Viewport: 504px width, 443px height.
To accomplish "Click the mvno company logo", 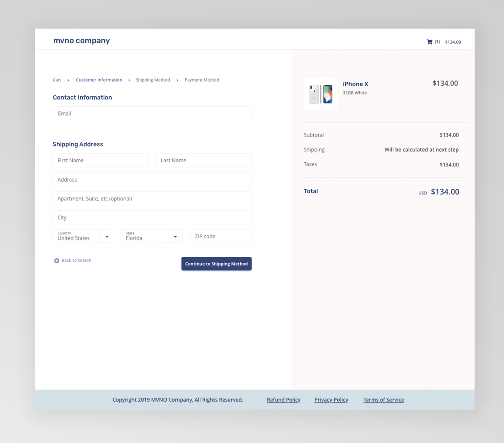I will (81, 40).
